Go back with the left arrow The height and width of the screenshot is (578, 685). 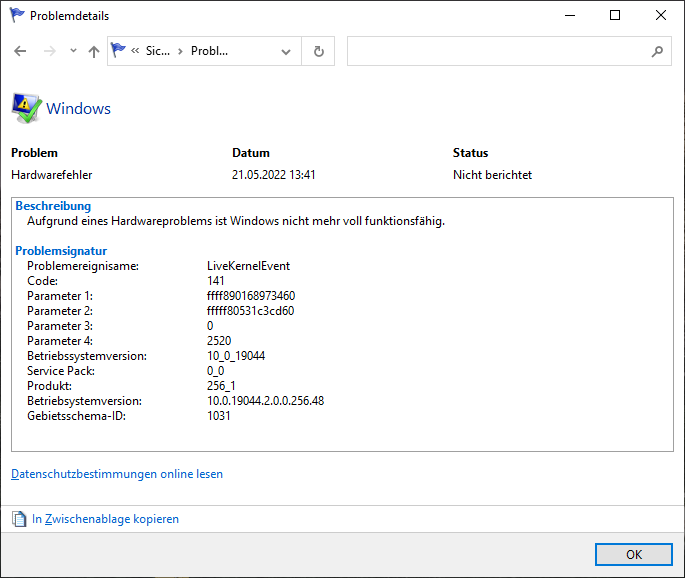click(20, 52)
